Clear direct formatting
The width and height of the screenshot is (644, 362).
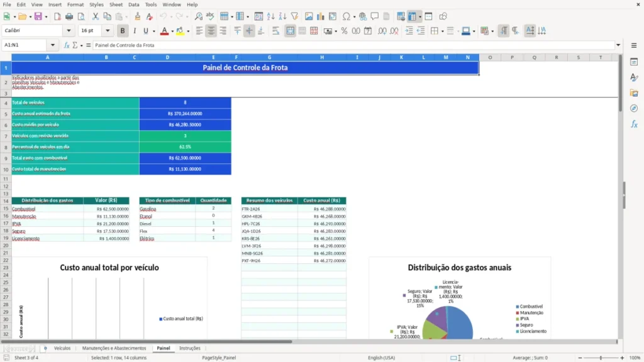click(x=150, y=16)
